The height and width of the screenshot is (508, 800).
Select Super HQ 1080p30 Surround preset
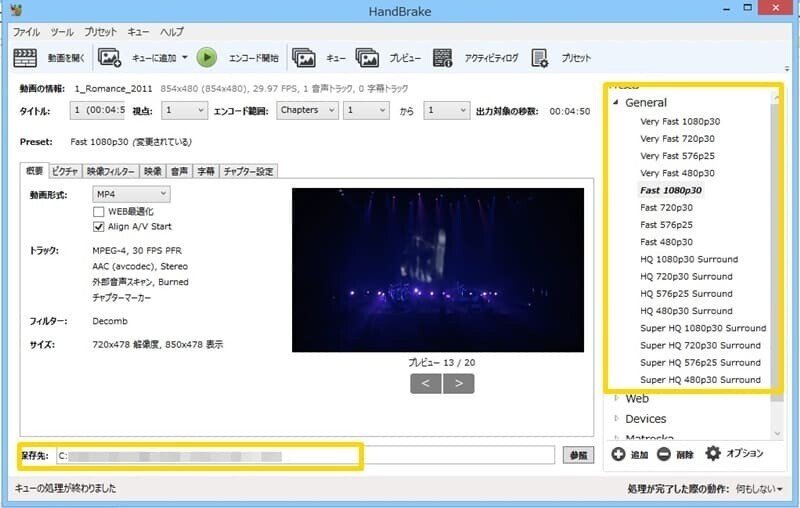(x=703, y=328)
